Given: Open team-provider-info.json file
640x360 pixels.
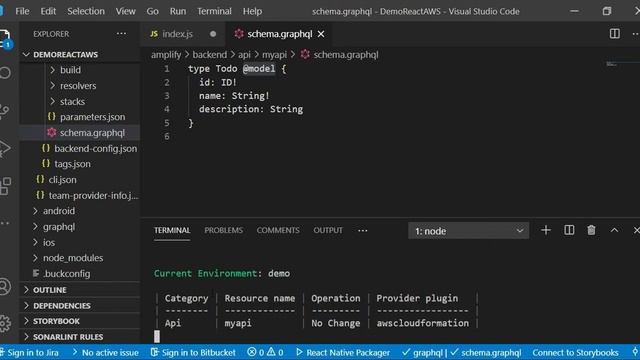Looking at the screenshot, I should (80, 196).
